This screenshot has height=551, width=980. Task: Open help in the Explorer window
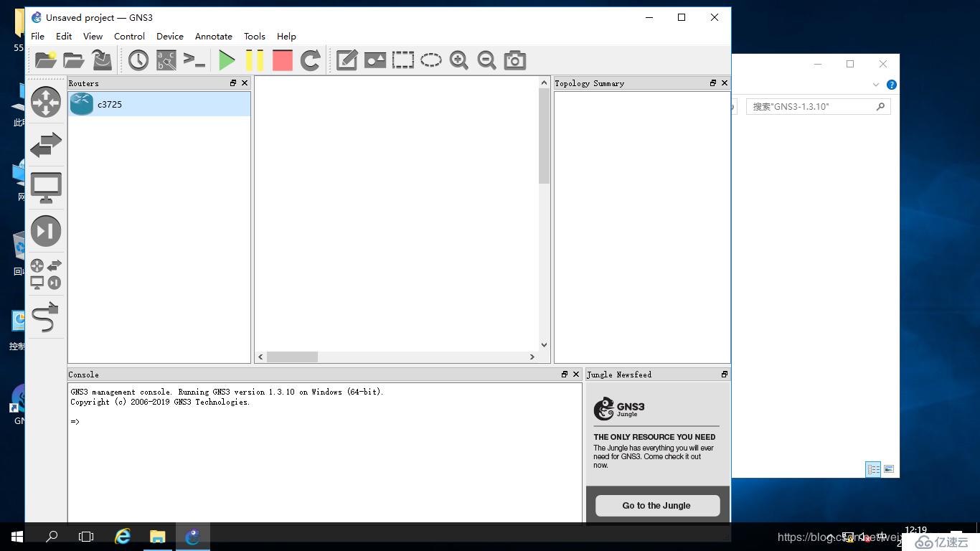coord(892,85)
